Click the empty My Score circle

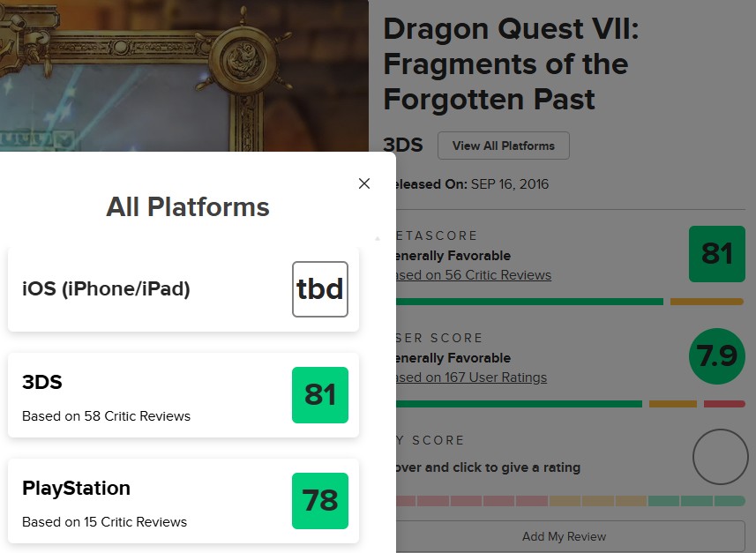click(720, 457)
